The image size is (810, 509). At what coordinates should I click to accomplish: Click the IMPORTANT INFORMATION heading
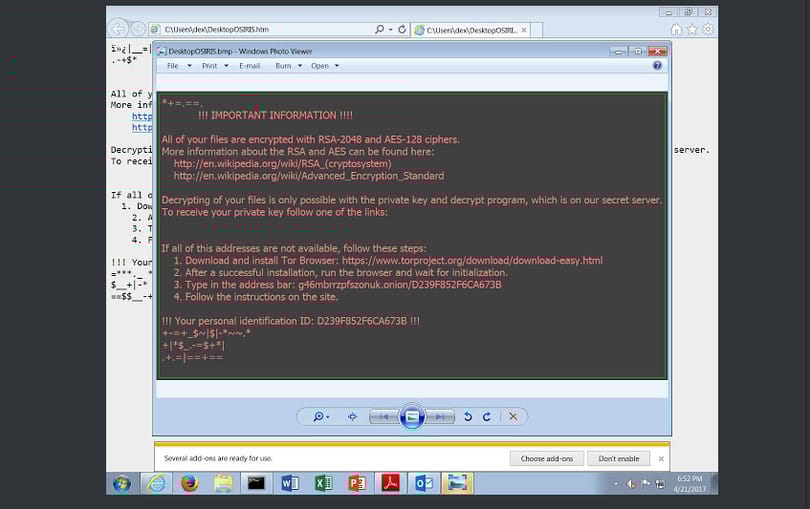pyautogui.click(x=275, y=115)
